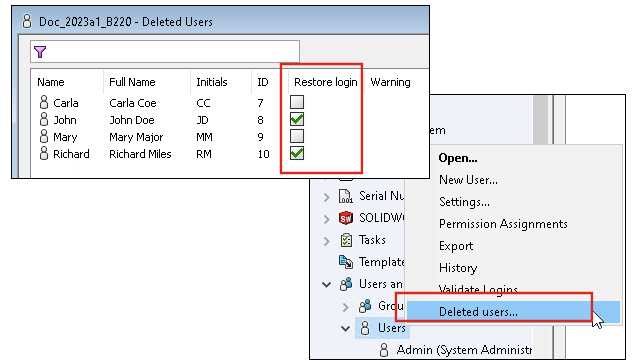Click the Templates icon in tree
This screenshot has width=640, height=360.
pos(346,262)
